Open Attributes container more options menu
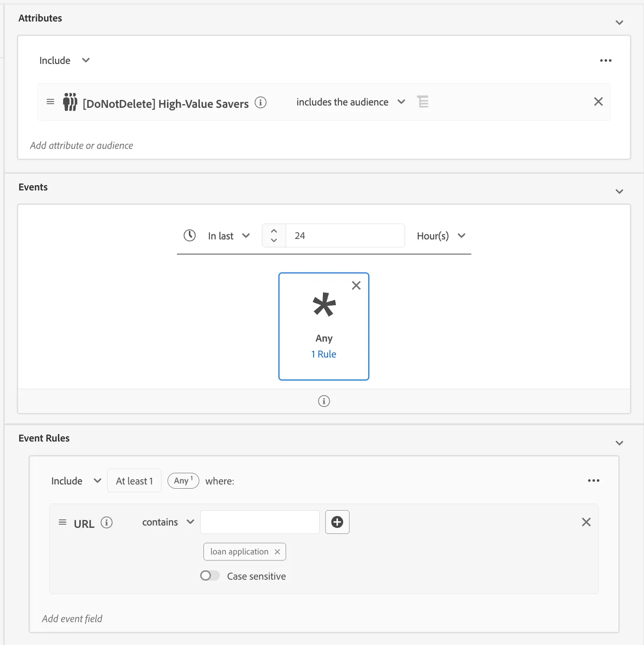Viewport: 644px width, 645px height. (606, 60)
